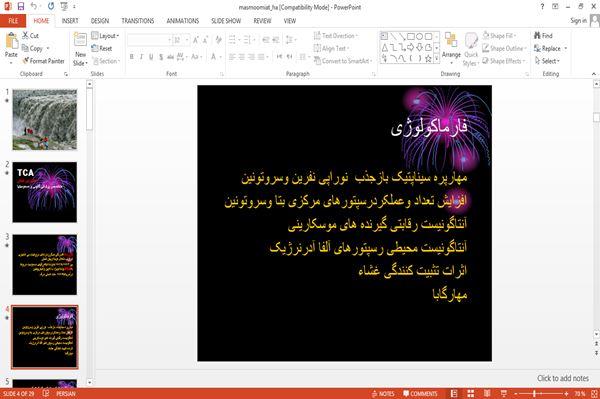Image resolution: width=600 pixels, height=399 pixels.
Task: Switch to the ANIMATIONS tab
Action: 183,21
